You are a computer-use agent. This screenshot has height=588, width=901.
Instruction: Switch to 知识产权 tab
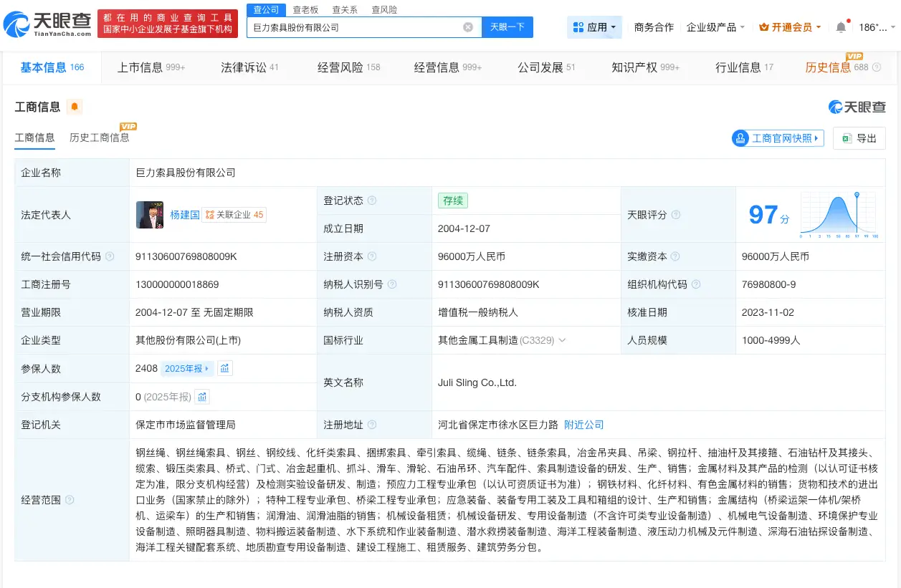645,67
